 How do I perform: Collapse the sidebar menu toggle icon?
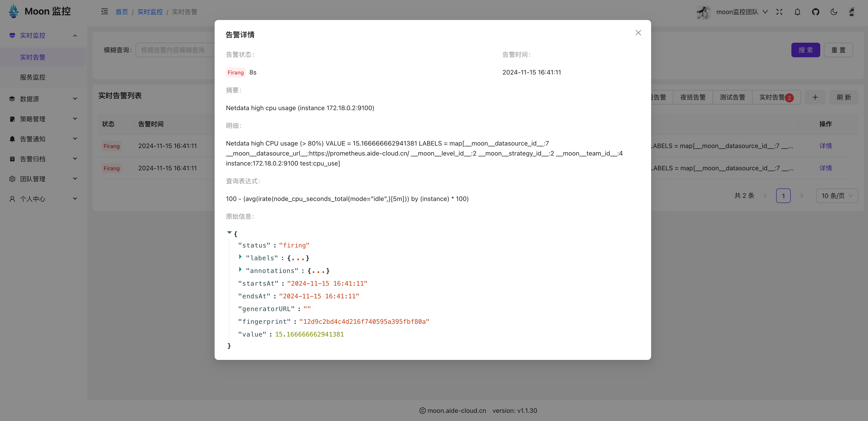104,11
